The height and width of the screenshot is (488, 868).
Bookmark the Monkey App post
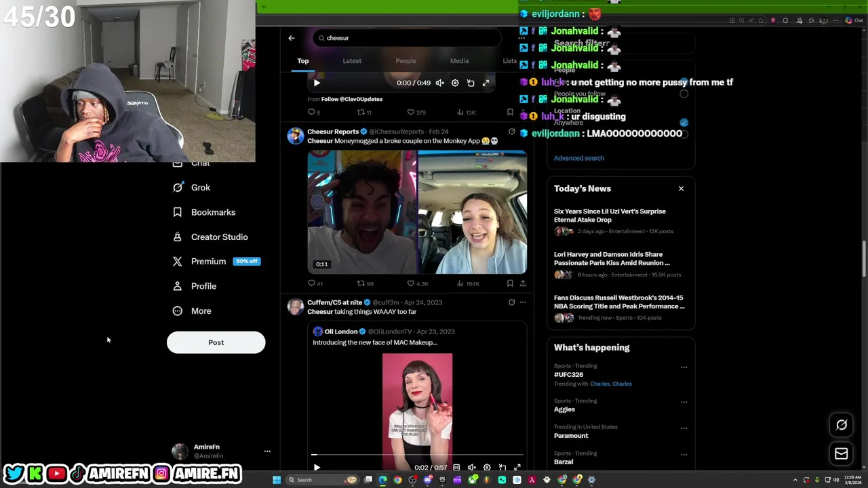pos(510,283)
